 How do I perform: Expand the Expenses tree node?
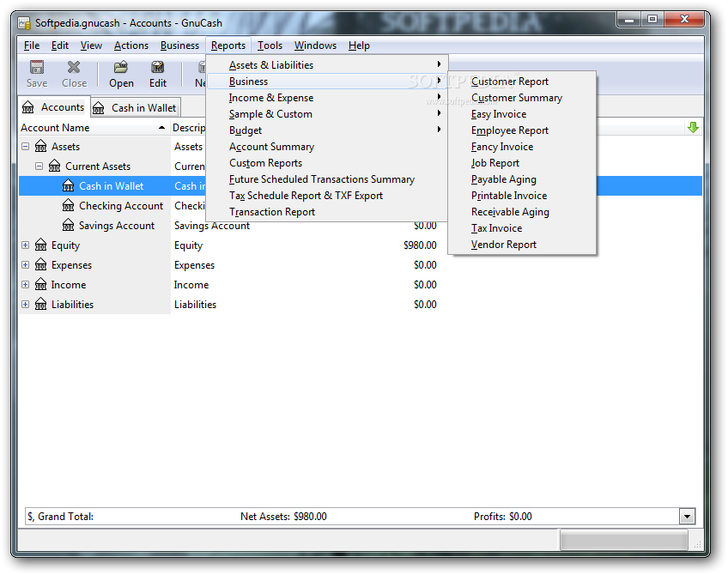pyautogui.click(x=26, y=265)
